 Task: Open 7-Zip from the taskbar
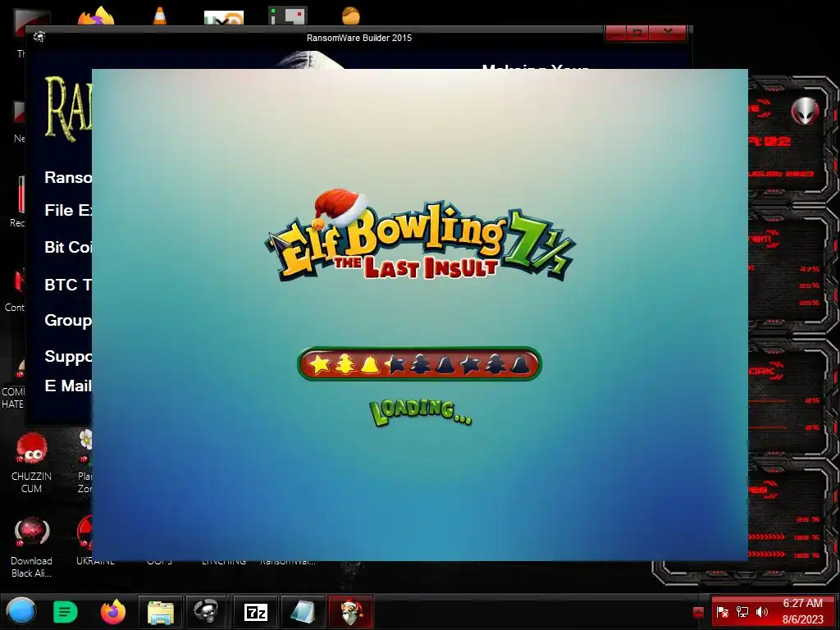256,612
